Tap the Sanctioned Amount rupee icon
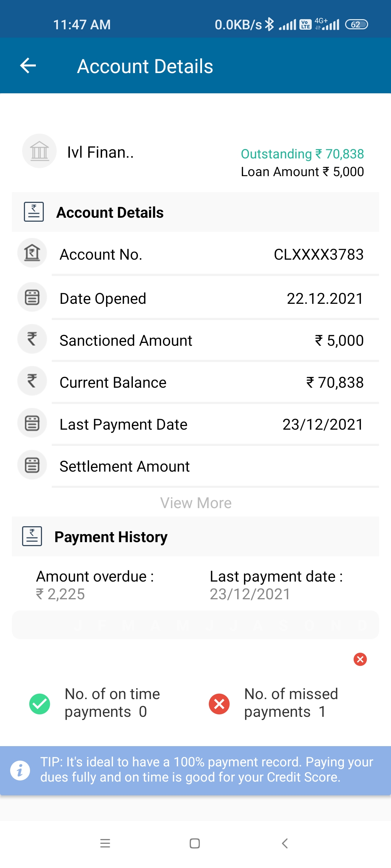Viewport: 391px width, 868px height. tap(32, 339)
